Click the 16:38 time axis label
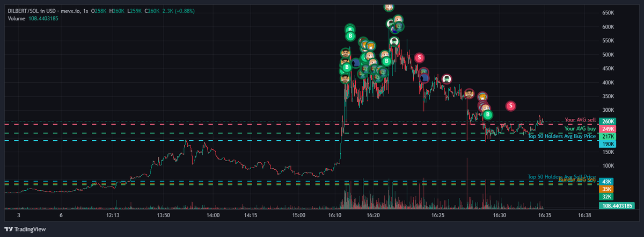 tap(585, 215)
